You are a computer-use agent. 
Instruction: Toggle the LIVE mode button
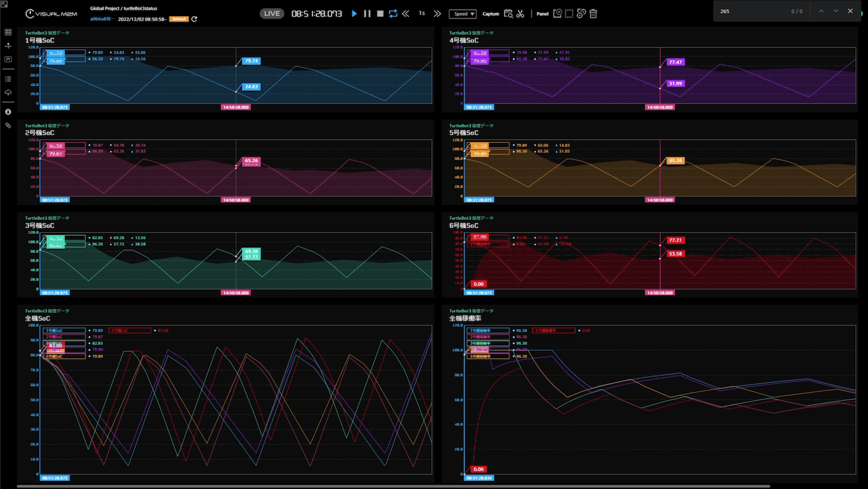(x=272, y=13)
